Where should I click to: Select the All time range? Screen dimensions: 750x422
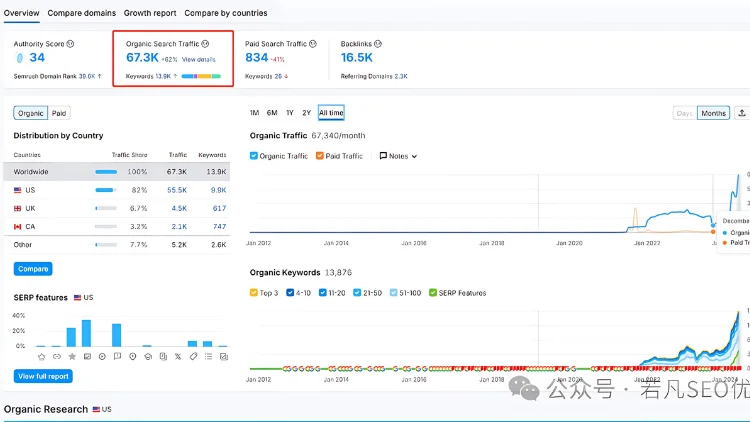[x=331, y=112]
